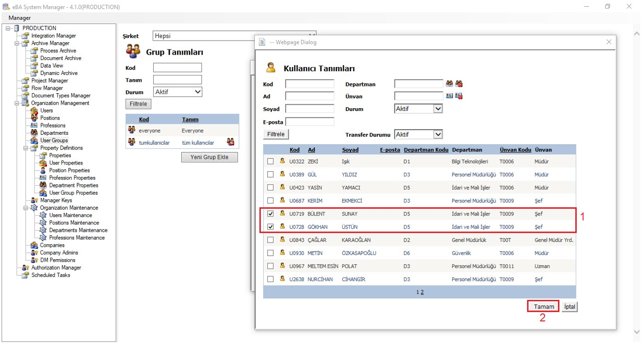Focus the E-posta input field
The width and height of the screenshot is (644, 343).
pyautogui.click(x=309, y=121)
